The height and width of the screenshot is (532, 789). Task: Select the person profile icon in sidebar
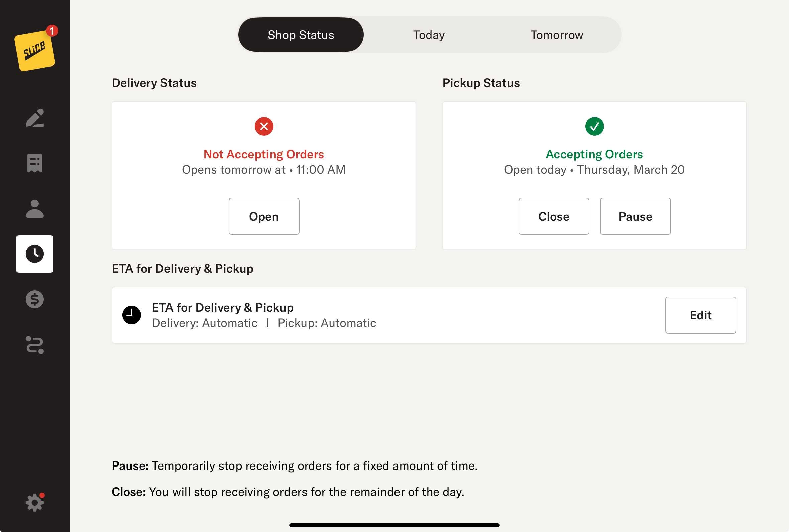click(35, 208)
